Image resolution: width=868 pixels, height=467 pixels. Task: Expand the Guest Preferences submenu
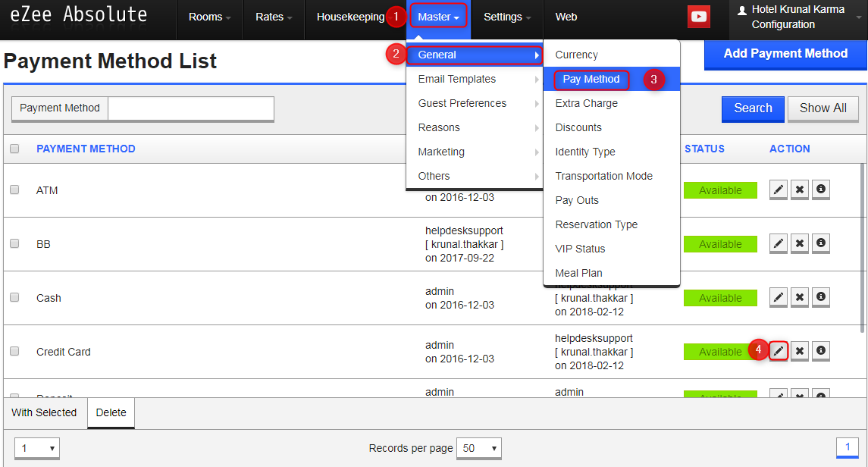(474, 103)
